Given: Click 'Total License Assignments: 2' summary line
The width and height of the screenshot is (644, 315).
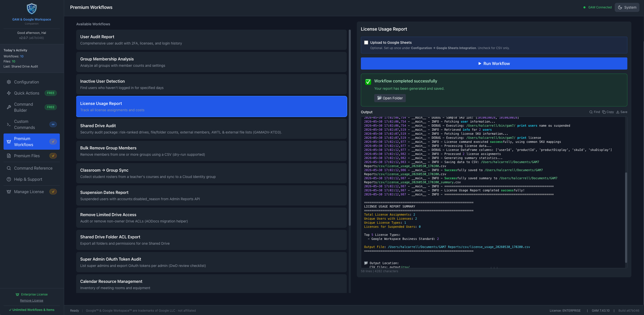Looking at the screenshot, I should (389, 215).
